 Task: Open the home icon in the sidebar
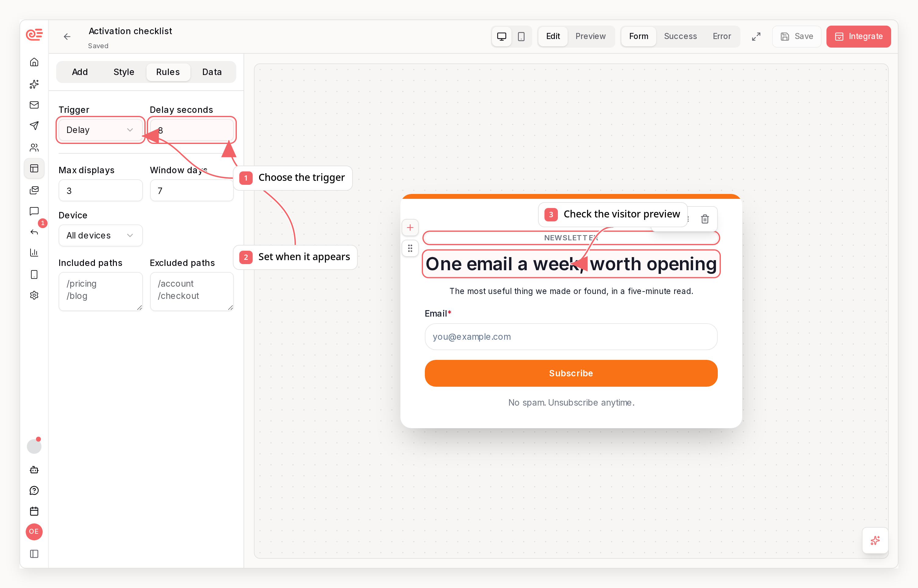(34, 62)
